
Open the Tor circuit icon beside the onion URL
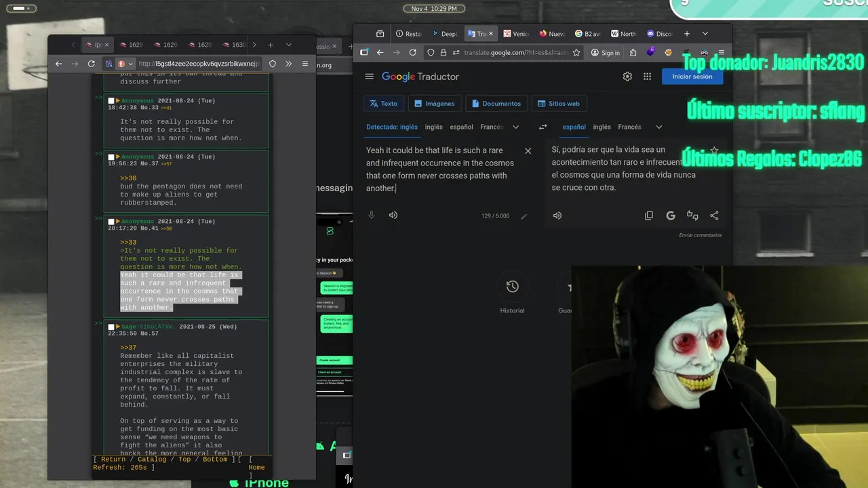point(109,64)
